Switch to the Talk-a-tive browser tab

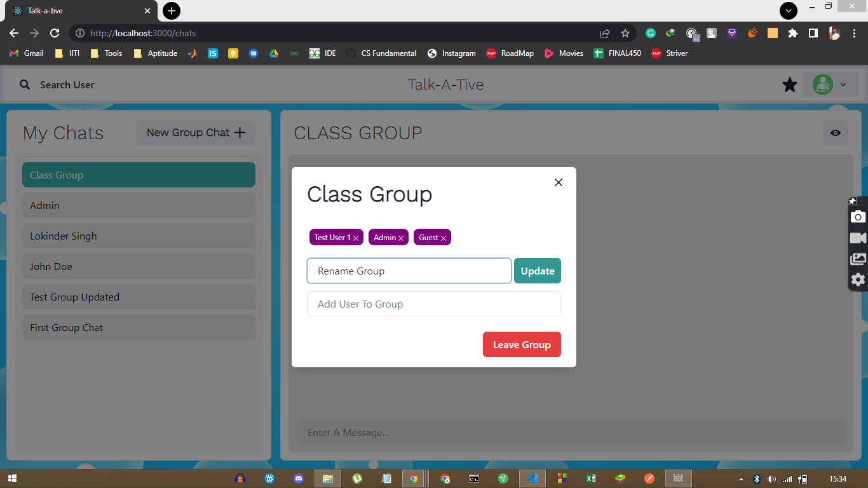76,11
